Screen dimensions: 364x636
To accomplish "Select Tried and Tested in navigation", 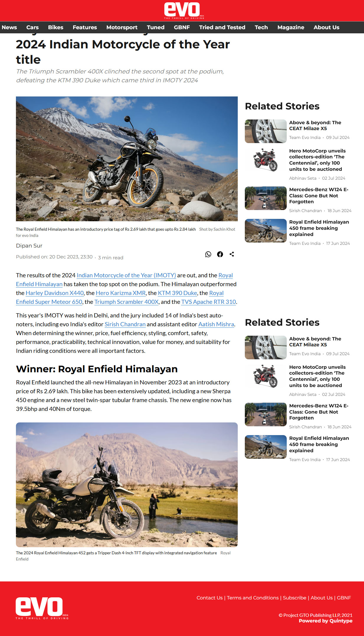I will tap(222, 27).
